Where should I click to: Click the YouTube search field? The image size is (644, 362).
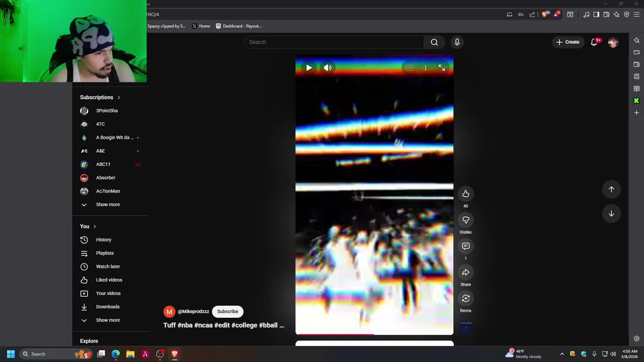coord(334,42)
